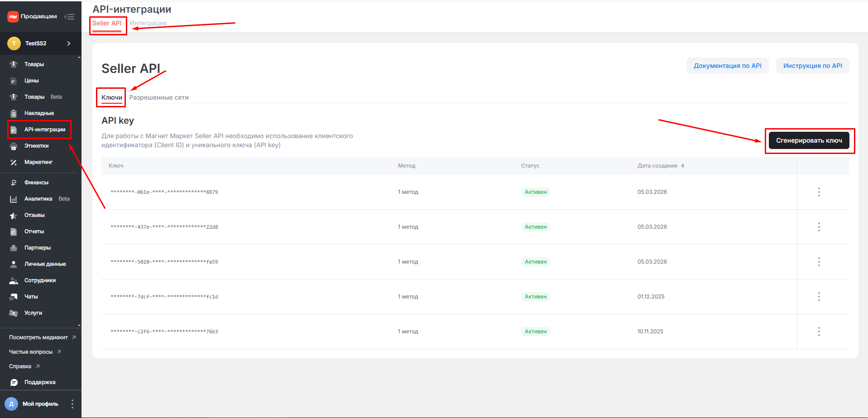Open Мой профиль three-dot menu
The width and height of the screenshot is (868, 418).
pyautogui.click(x=72, y=404)
